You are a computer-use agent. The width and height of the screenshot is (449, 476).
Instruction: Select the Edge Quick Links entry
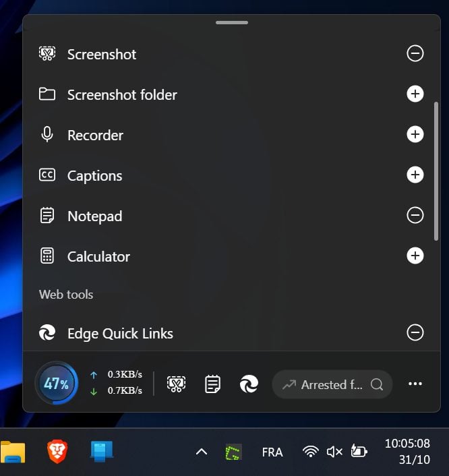click(120, 334)
